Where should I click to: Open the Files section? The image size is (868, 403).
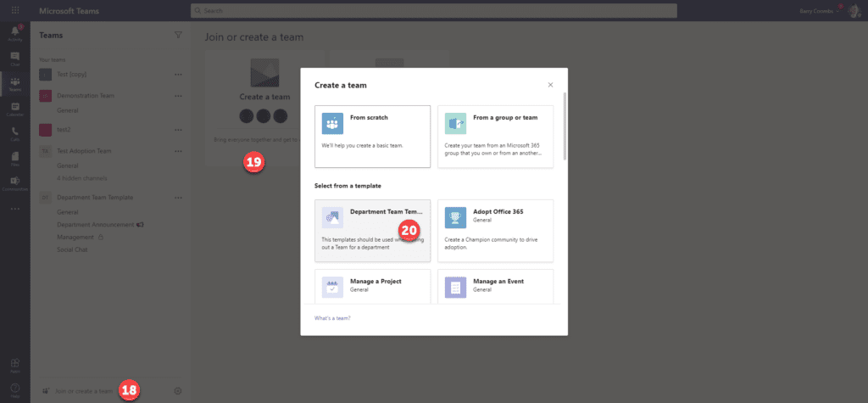coord(15,159)
